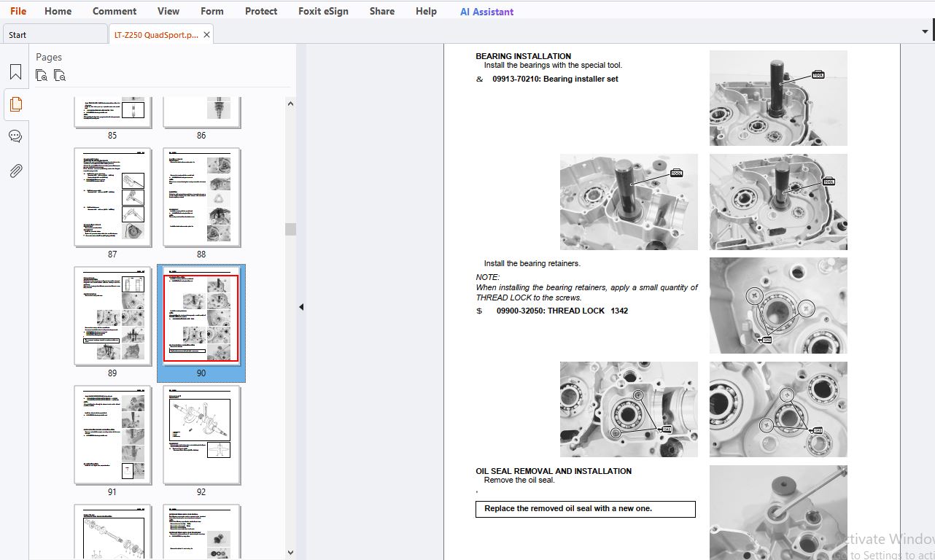This screenshot has width=935, height=560.
Task: Select the page 91 thumbnail
Action: (x=113, y=435)
